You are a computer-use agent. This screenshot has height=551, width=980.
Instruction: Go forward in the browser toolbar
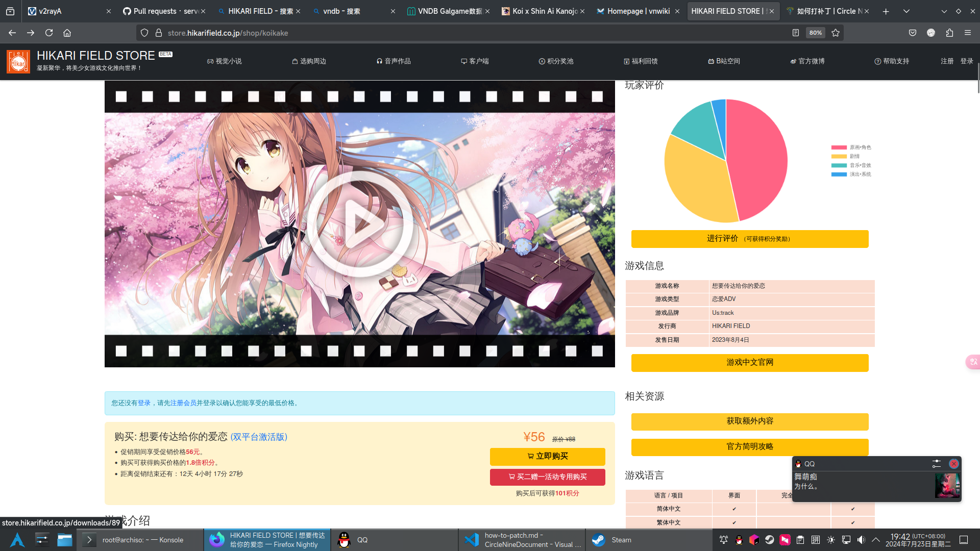coord(31,33)
